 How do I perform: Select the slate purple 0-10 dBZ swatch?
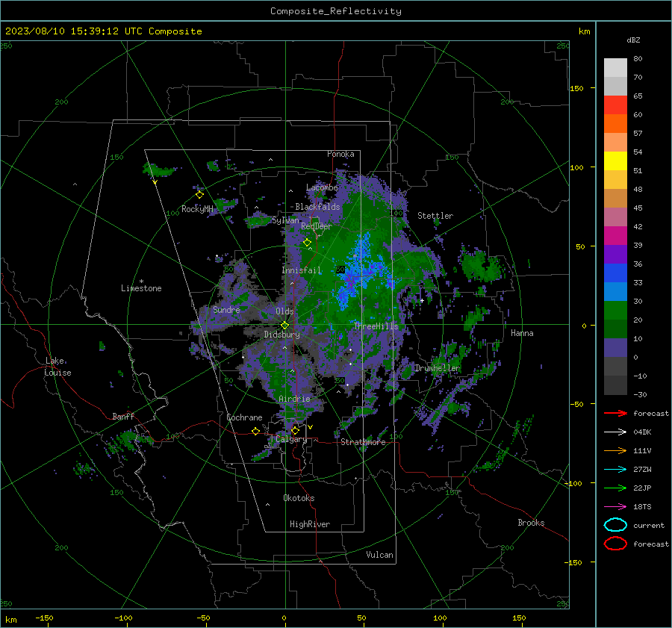(x=615, y=347)
